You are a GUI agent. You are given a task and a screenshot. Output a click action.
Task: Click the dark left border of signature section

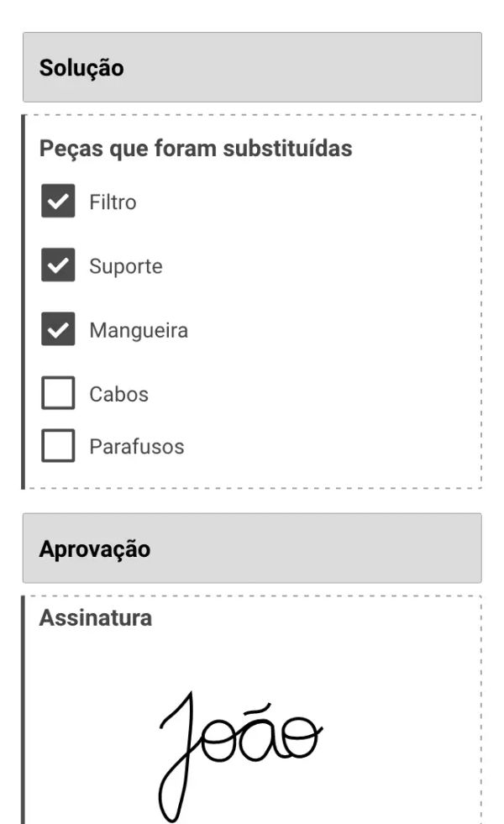(24, 714)
